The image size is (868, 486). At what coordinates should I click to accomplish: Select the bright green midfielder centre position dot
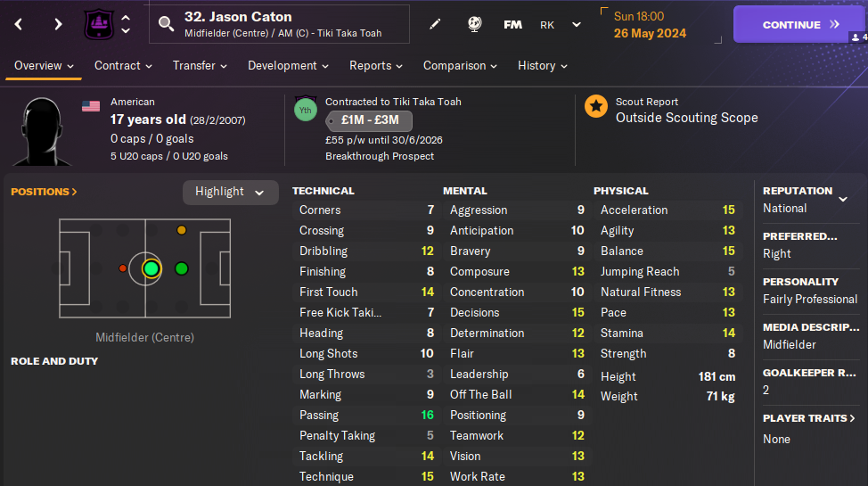coord(151,268)
